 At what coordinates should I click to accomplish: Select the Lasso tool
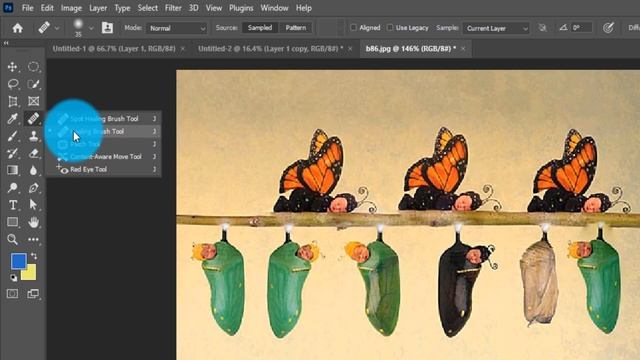(13, 84)
